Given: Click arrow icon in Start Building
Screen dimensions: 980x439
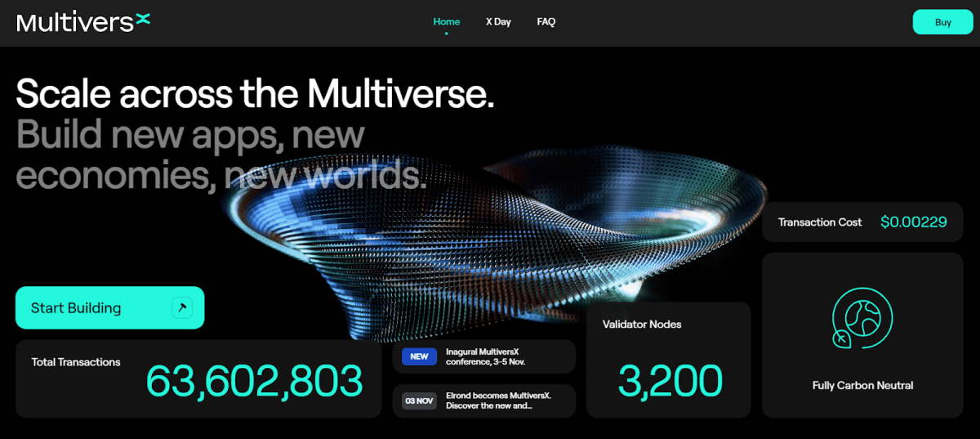Looking at the screenshot, I should click(181, 307).
